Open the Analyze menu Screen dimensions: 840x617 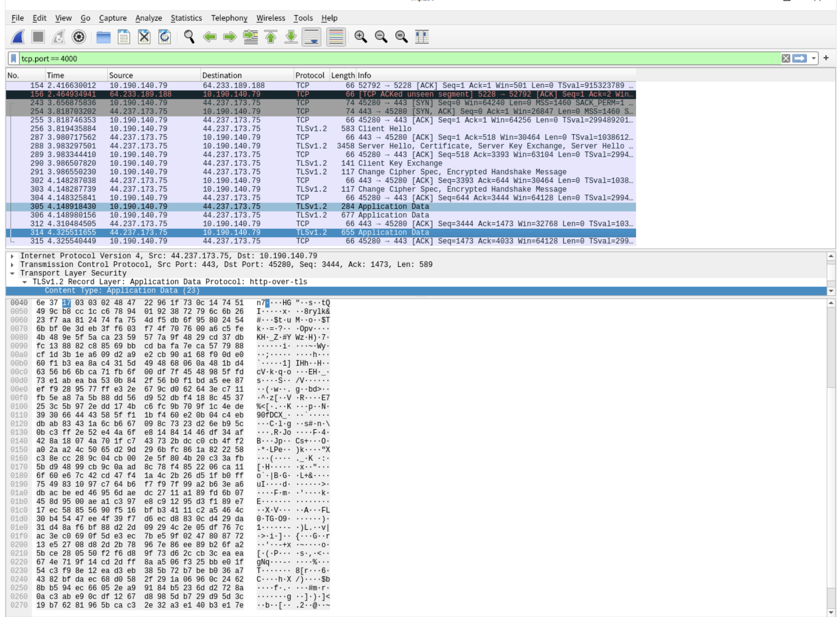click(148, 18)
